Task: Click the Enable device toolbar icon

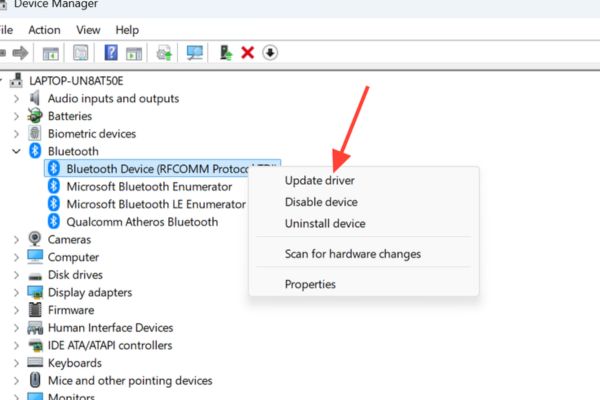Action: click(226, 53)
